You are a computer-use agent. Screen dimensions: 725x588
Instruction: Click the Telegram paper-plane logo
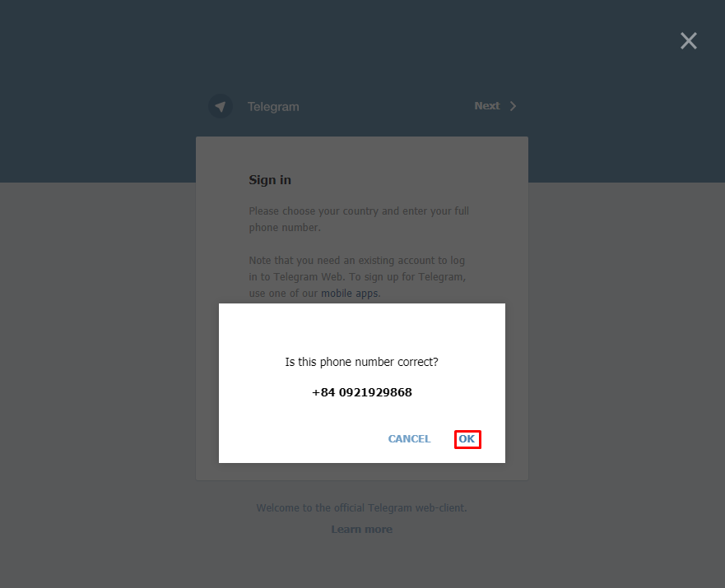[x=221, y=106]
